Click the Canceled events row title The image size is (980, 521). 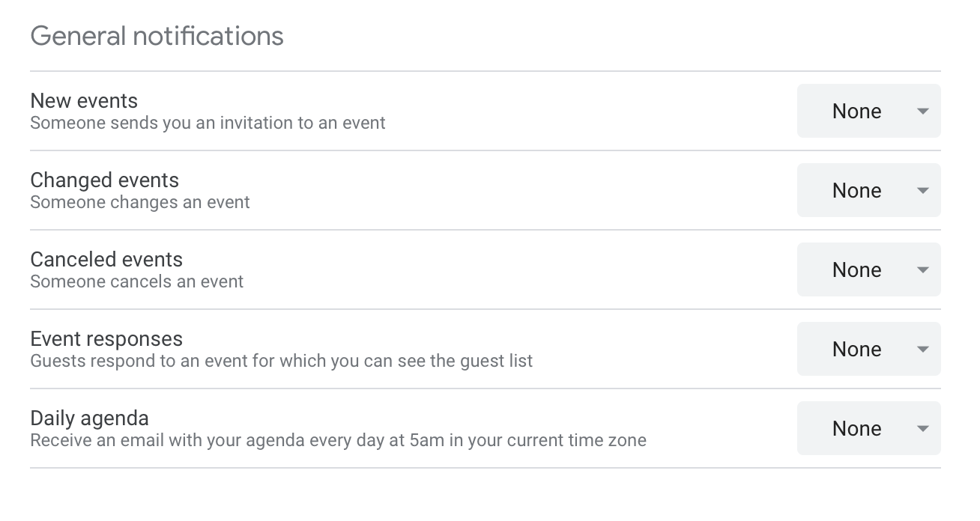pyautogui.click(x=106, y=260)
